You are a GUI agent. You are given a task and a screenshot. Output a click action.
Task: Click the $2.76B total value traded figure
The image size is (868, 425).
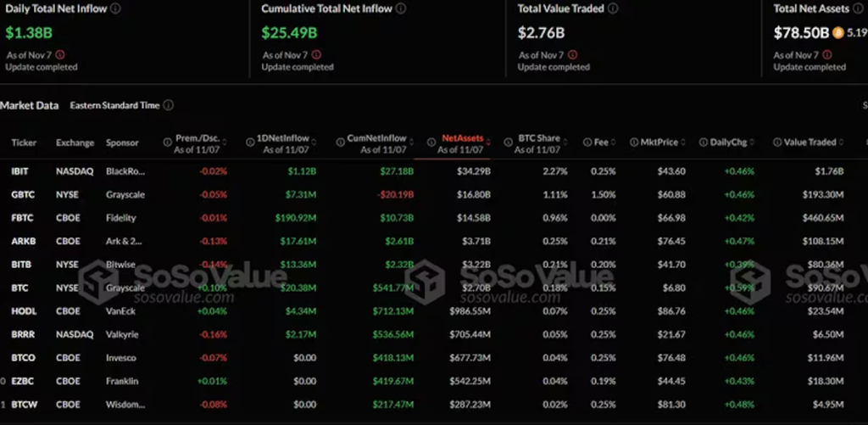(x=541, y=33)
